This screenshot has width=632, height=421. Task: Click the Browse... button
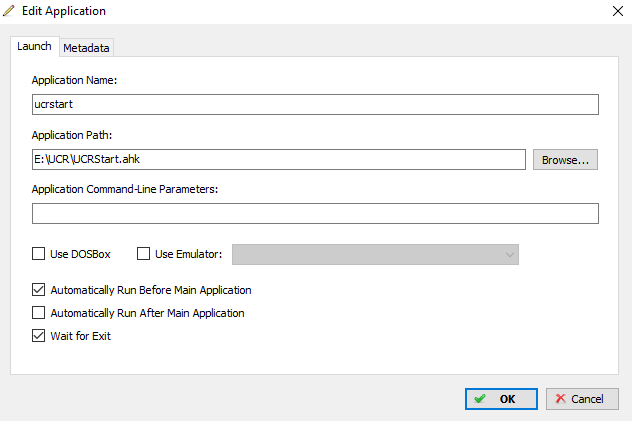click(x=565, y=160)
